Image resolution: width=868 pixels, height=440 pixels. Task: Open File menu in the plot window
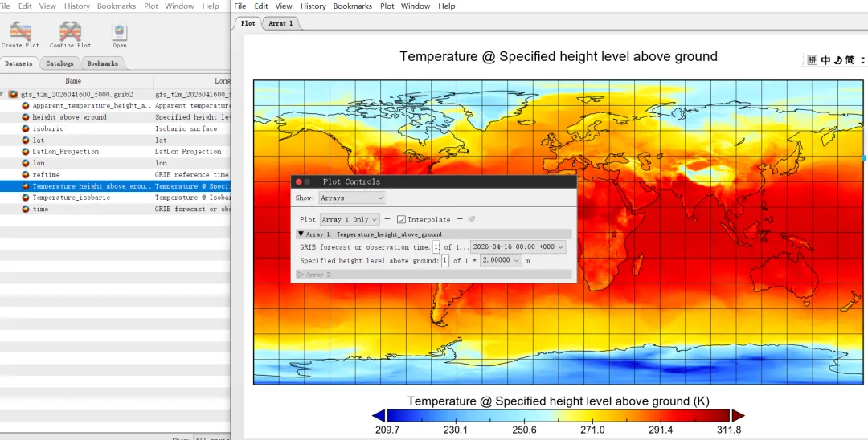[240, 6]
